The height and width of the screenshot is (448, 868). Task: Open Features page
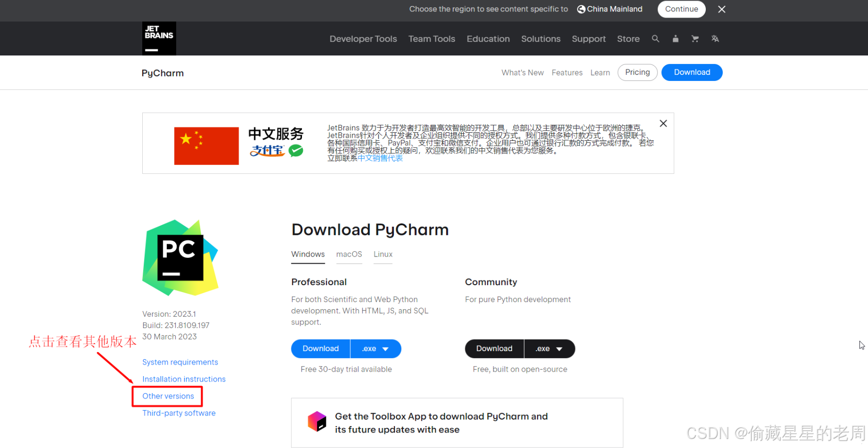click(567, 72)
